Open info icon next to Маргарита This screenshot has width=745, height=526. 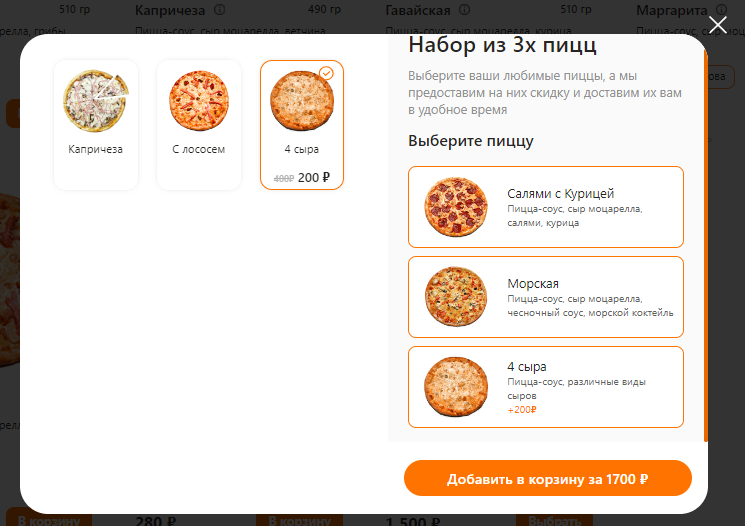pyautogui.click(x=721, y=10)
